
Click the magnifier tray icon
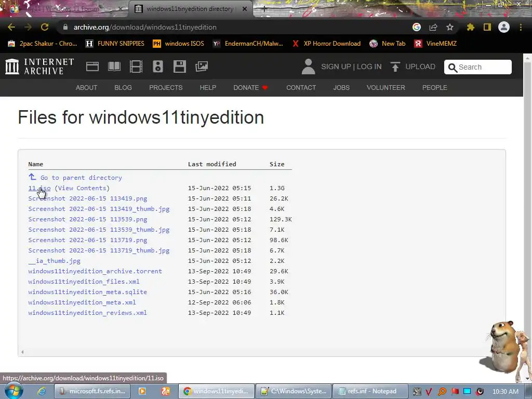442,391
